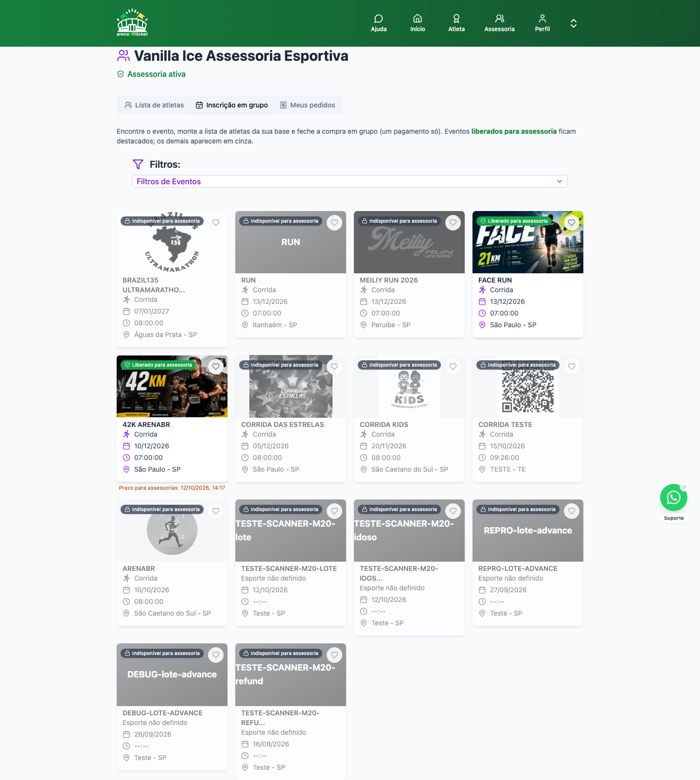The image size is (700, 780).
Task: Click the date 16/08/2026 on TESTE-SCANNER-M20-REFU
Action: 271,744
